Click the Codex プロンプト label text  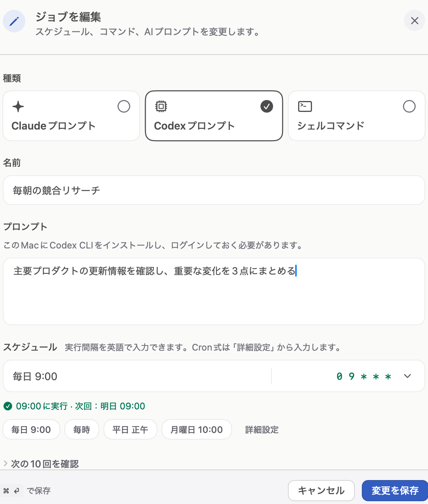pos(194,126)
